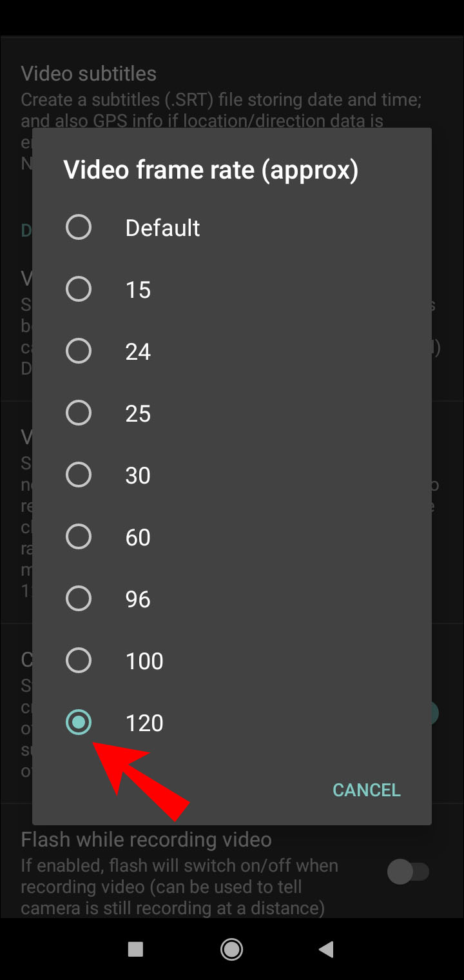Choose the 15 fps radio button
This screenshot has width=464, height=980.
pos(79,289)
